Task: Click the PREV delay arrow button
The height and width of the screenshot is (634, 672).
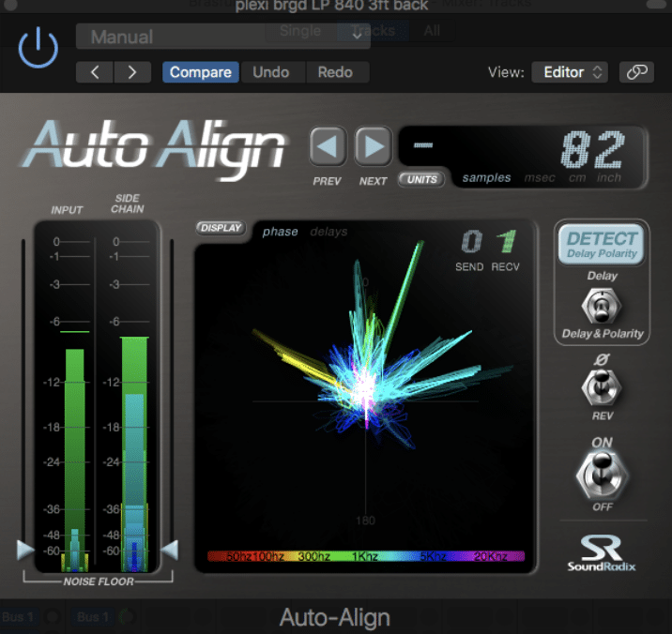Action: point(328,146)
